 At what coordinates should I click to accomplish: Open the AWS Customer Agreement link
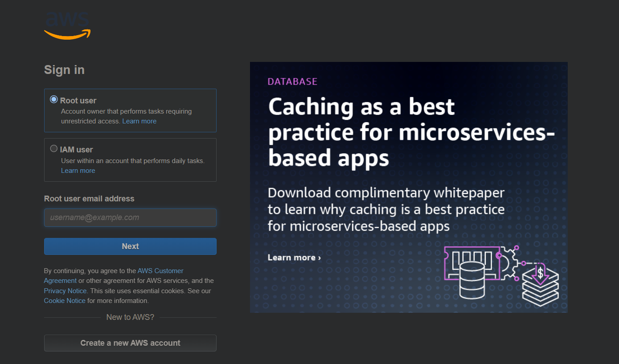click(x=114, y=276)
